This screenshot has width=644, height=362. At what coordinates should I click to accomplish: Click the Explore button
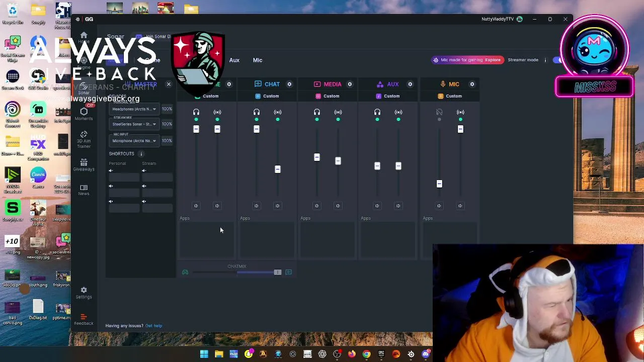coord(493,60)
